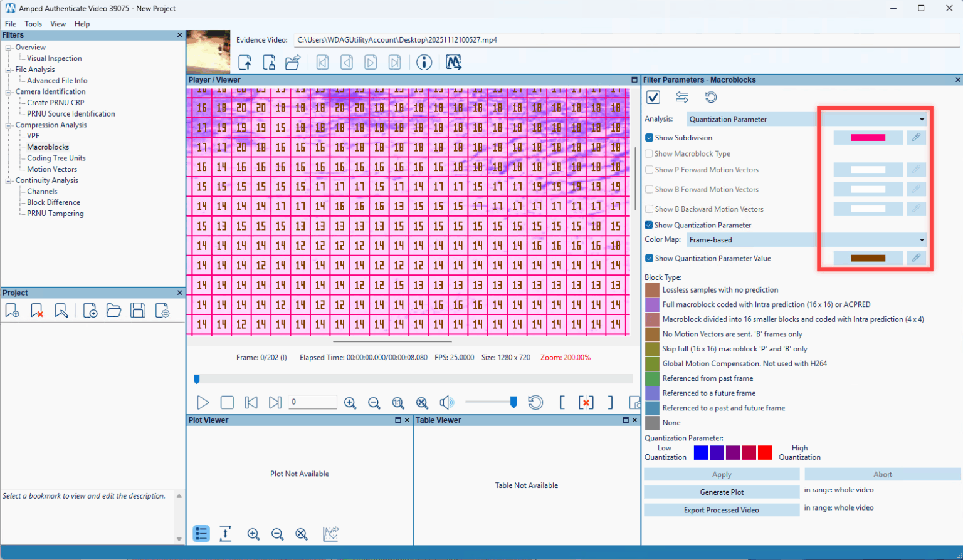Step to the next frame in player
Viewport: 963px width, 560px height.
(275, 402)
